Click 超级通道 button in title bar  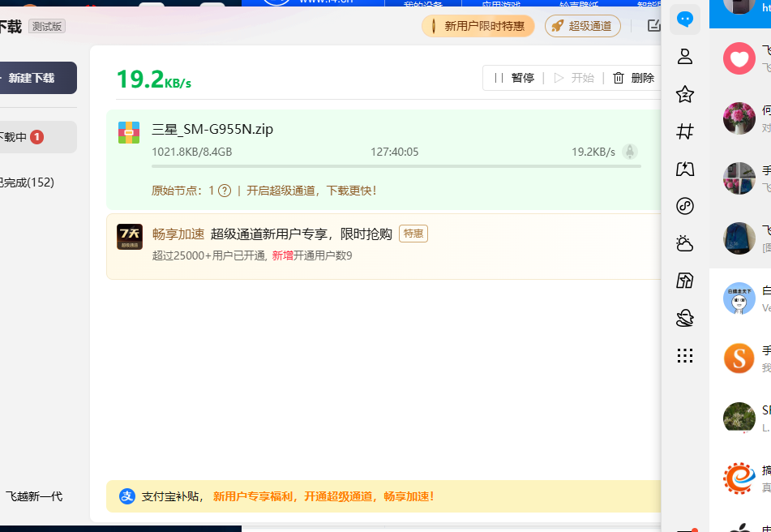583,26
